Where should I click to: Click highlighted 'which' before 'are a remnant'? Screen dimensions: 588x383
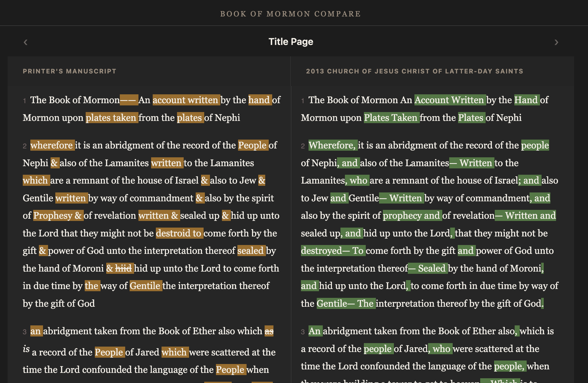point(36,180)
